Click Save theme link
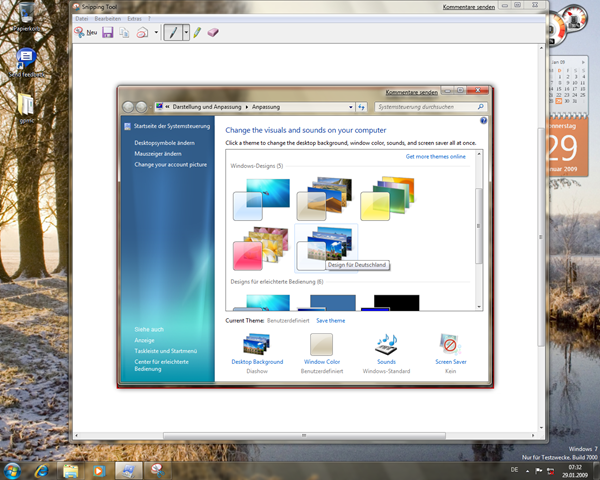Screen dimensions: 600x480 click(x=331, y=321)
